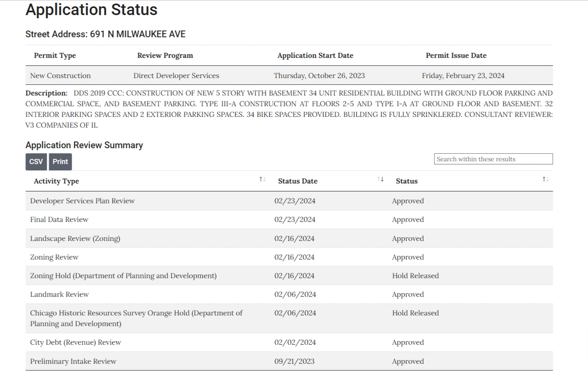Click 'Street Address: 691 N MILWAUKEE AVE' text
Screen dimensions: 588x380
tap(105, 34)
